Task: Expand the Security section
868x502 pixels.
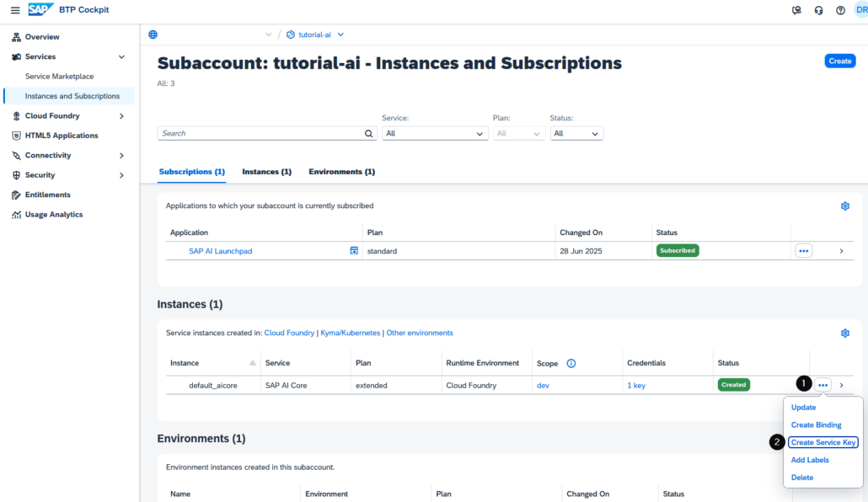Action: (x=122, y=175)
